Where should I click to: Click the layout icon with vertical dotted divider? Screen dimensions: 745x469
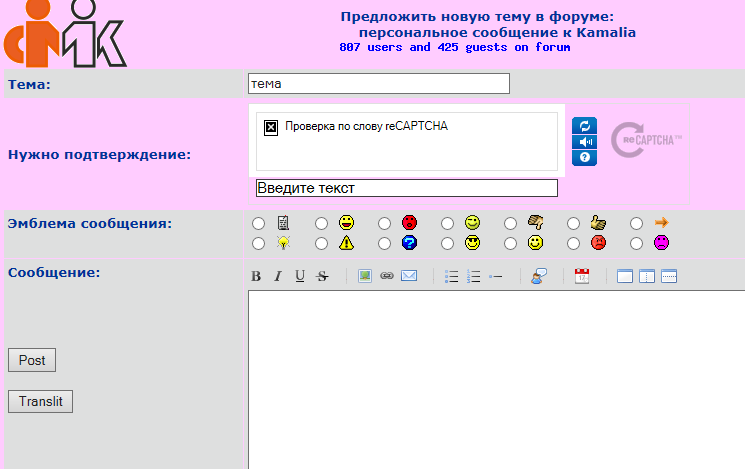(647, 276)
